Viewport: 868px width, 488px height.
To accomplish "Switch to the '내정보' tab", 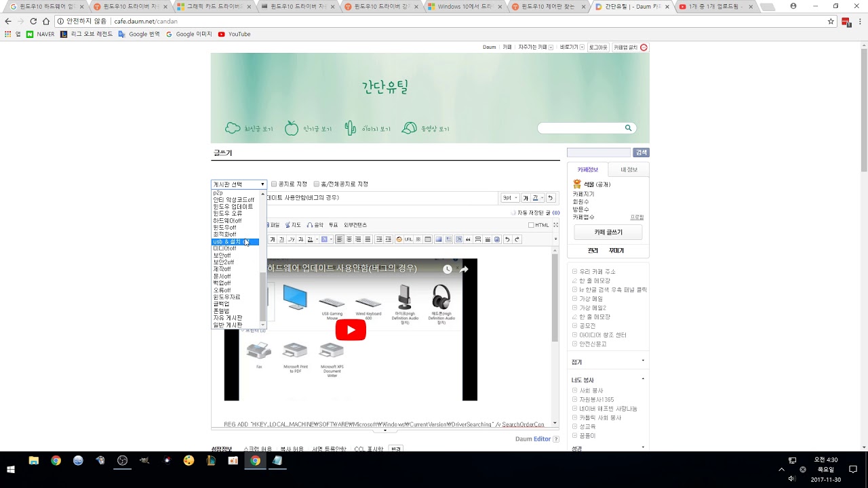I will pos(629,169).
